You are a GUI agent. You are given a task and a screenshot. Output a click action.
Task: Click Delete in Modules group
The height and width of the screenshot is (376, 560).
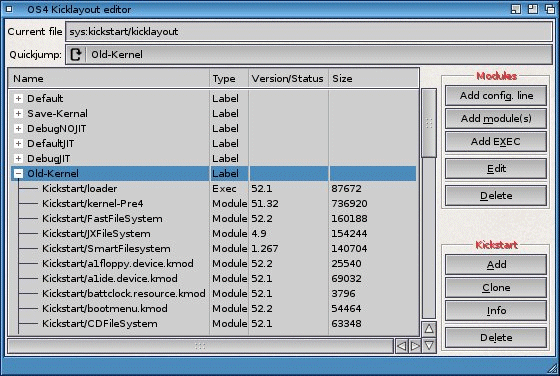(x=496, y=195)
